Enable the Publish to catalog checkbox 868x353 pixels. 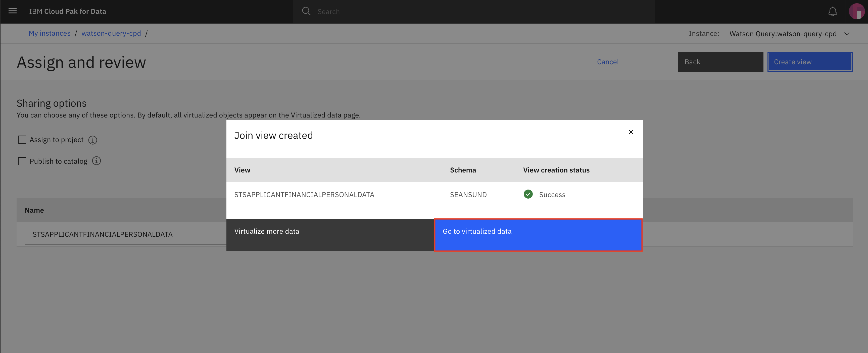(x=22, y=160)
